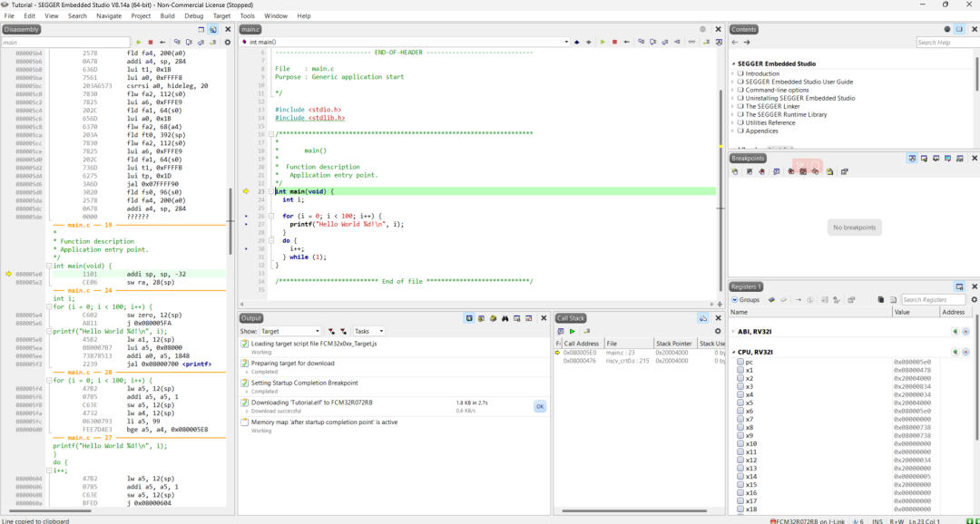Click the red Stop button in main.c toolbar
Image resolution: width=980 pixels, height=524 pixels.
click(x=614, y=43)
